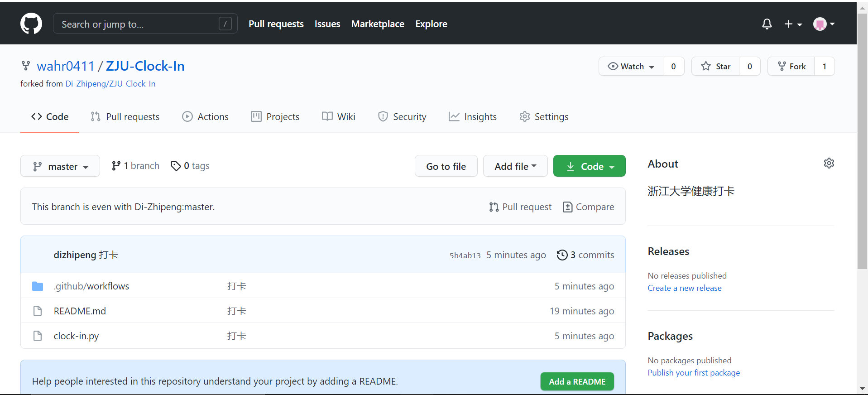Click the forks count 1

[x=825, y=66]
